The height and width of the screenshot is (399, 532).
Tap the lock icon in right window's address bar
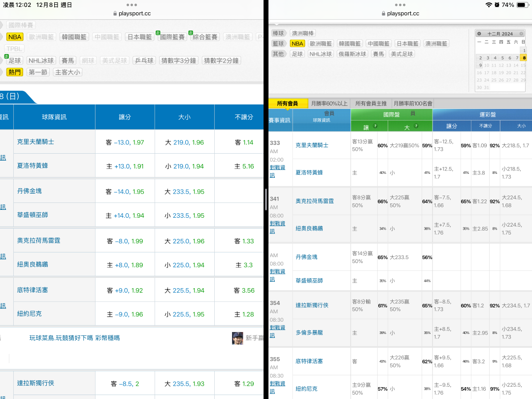[383, 14]
